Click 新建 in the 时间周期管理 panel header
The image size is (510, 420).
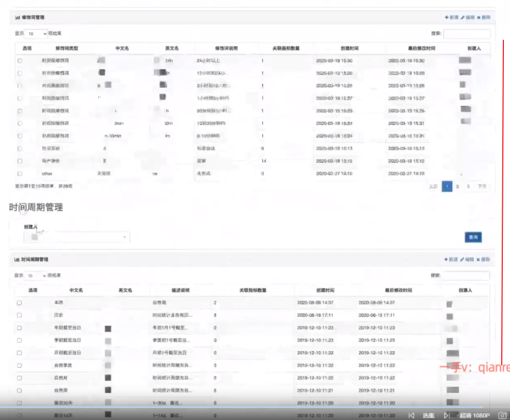click(x=451, y=260)
